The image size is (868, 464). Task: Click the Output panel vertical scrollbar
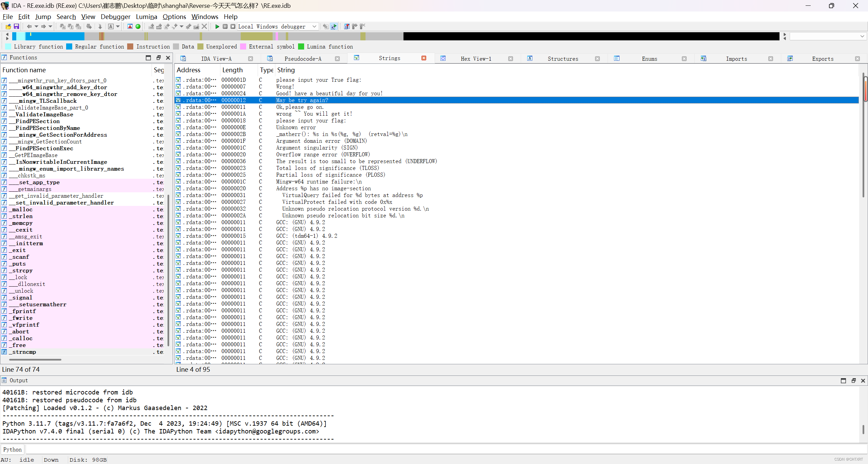pyautogui.click(x=863, y=429)
